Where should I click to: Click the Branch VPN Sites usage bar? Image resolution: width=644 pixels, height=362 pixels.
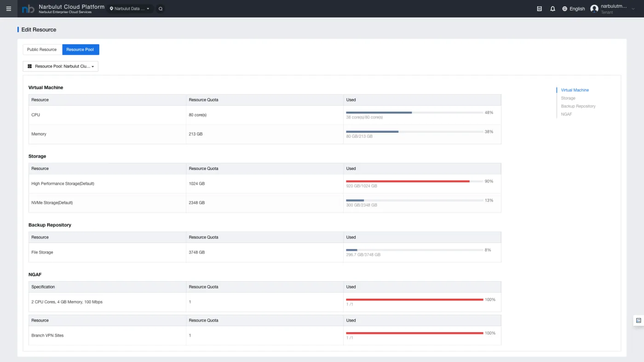point(414,333)
